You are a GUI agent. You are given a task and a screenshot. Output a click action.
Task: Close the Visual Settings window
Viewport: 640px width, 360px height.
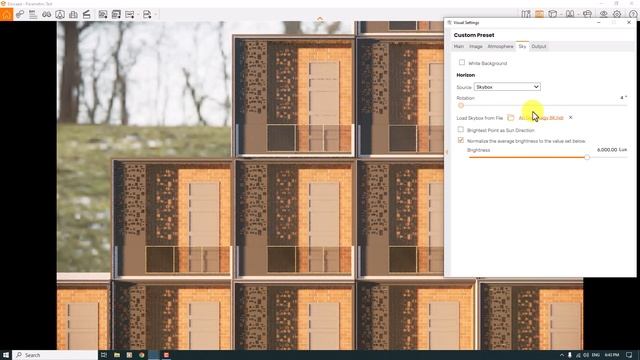coord(629,22)
